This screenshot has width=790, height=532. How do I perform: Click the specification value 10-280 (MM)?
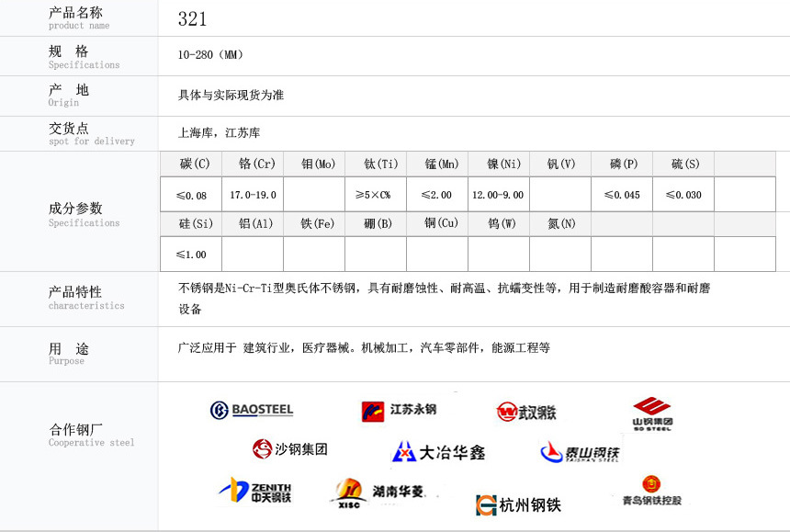pos(210,55)
